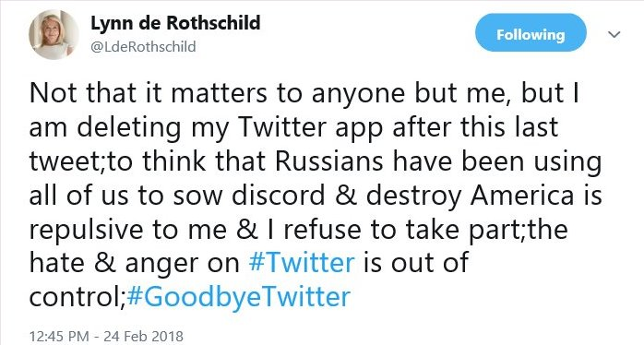
Task: Click the word 'America' in tweet body
Action: pyautogui.click(x=522, y=195)
